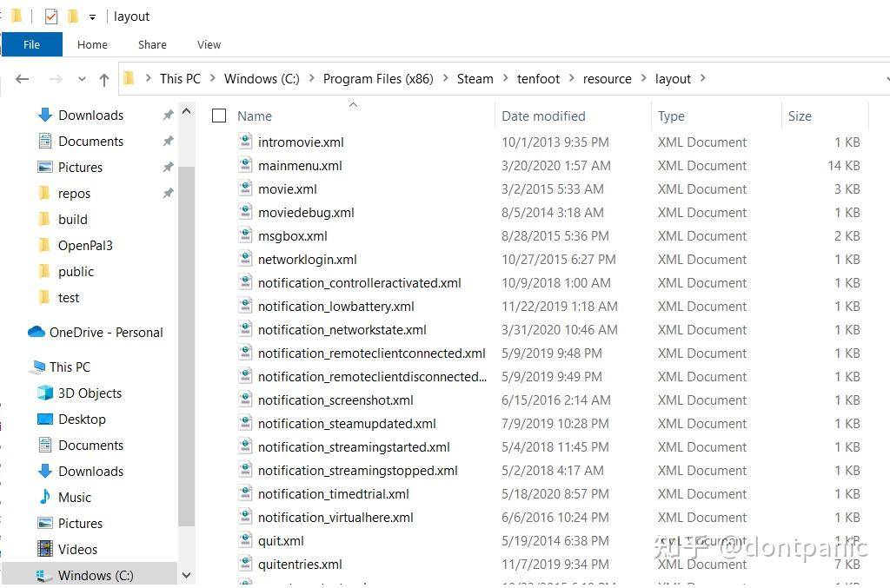This screenshot has height=588, width=890.
Task: Open the Home ribbon tab
Action: click(92, 44)
